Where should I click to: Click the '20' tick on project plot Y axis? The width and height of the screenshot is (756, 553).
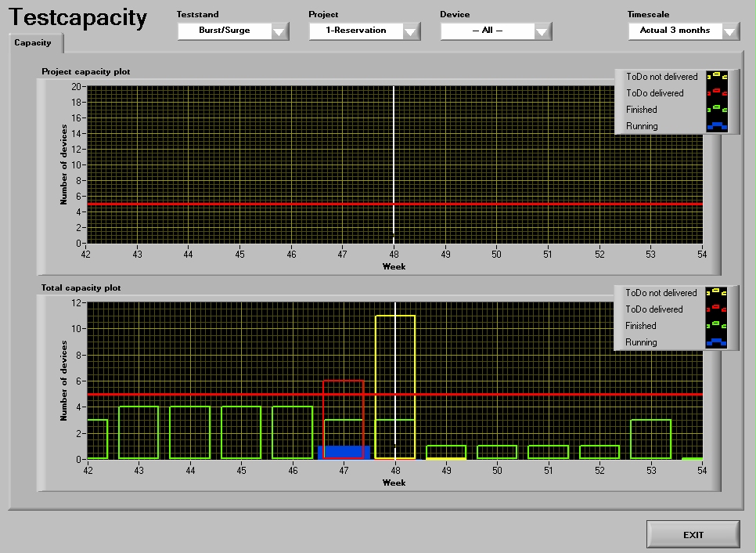(76, 87)
